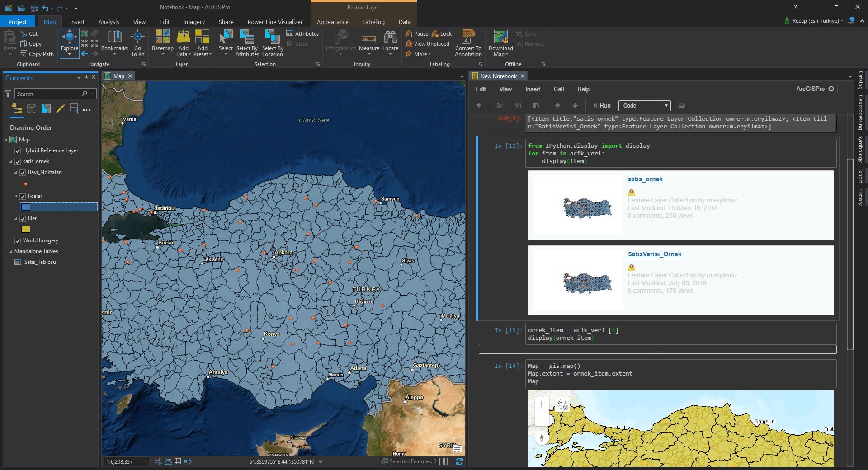Click the Lock labels button
Viewport: 868px width, 470px height.
(442, 33)
